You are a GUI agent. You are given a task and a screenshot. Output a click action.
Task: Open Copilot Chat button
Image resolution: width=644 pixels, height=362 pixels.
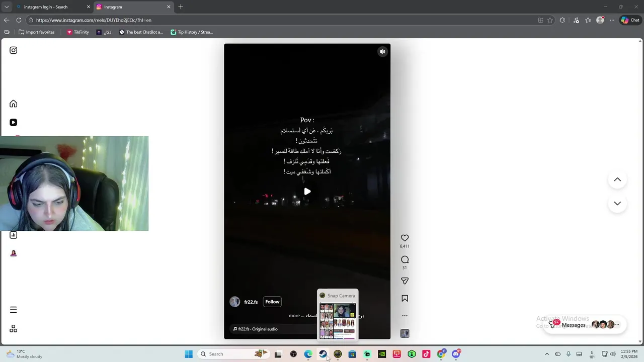[x=630, y=20]
